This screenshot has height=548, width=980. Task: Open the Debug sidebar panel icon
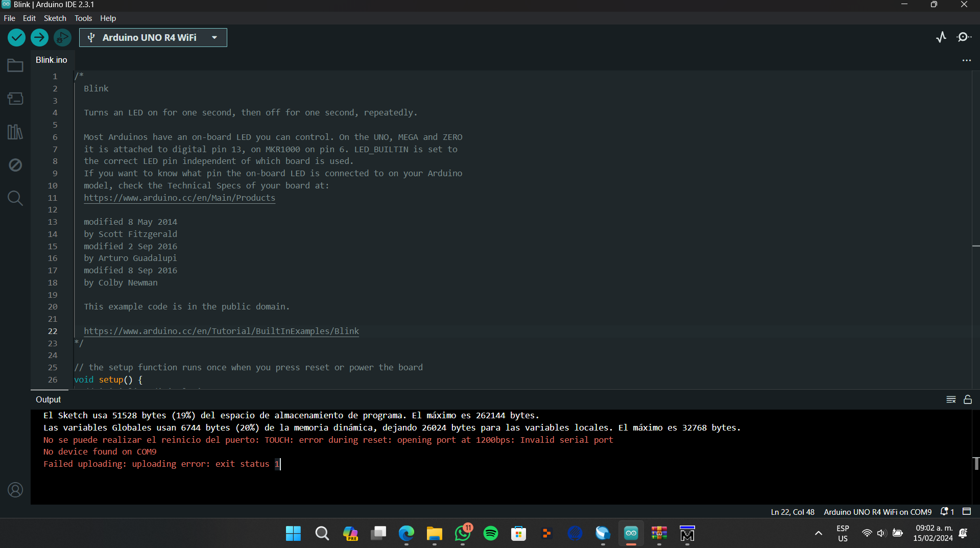(x=15, y=165)
